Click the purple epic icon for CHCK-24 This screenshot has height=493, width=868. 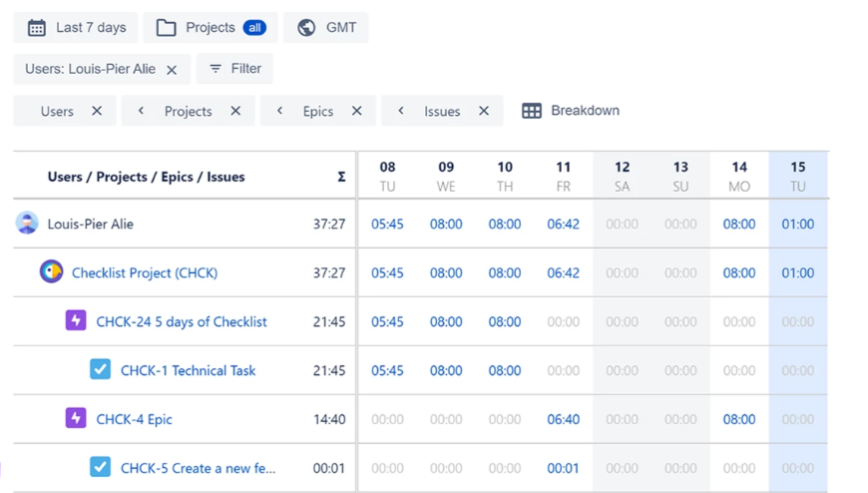click(76, 321)
